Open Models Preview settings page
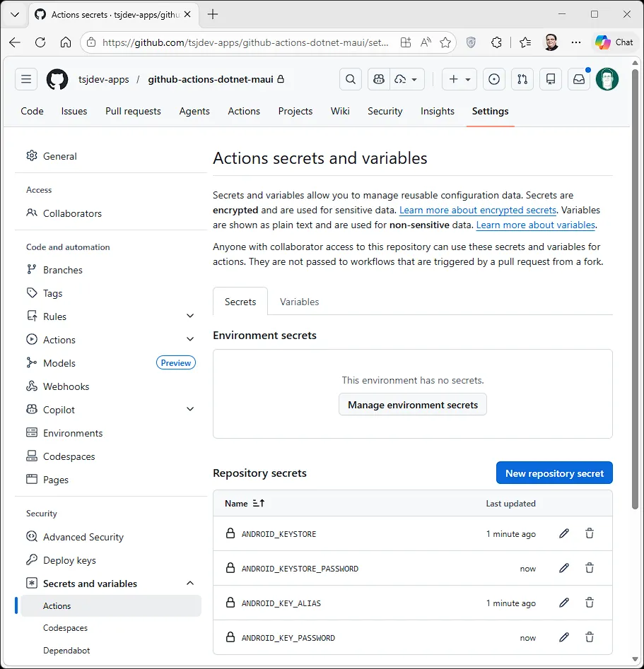This screenshot has width=644, height=669. tap(110, 363)
